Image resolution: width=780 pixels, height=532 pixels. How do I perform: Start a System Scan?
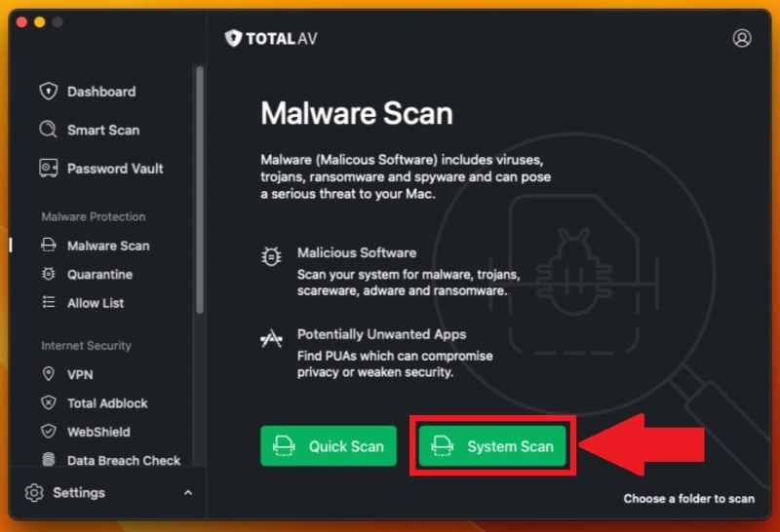pos(492,446)
